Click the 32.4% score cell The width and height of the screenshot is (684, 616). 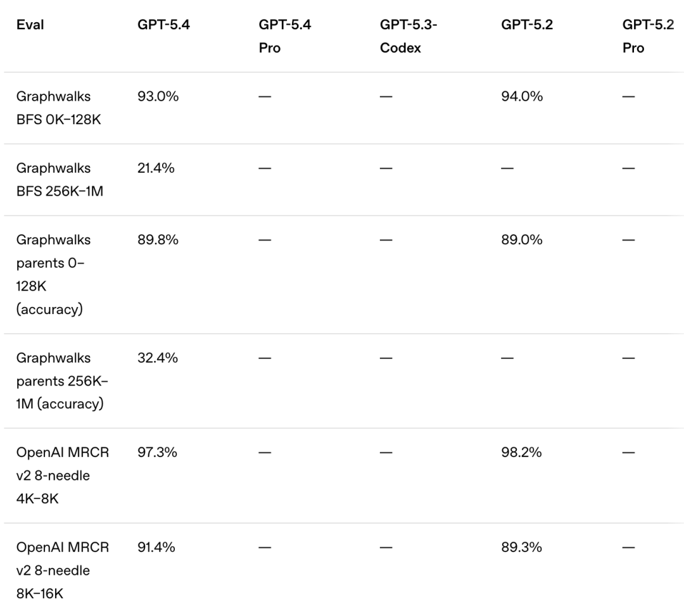tap(158, 358)
